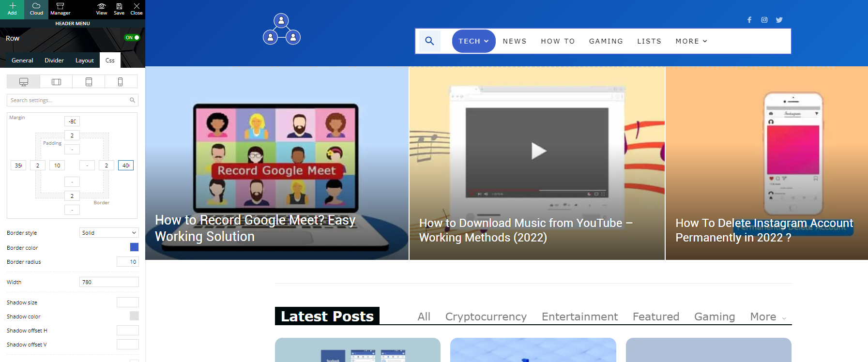This screenshot has height=362, width=868.
Task: Click the Add element button
Action: click(12, 9)
